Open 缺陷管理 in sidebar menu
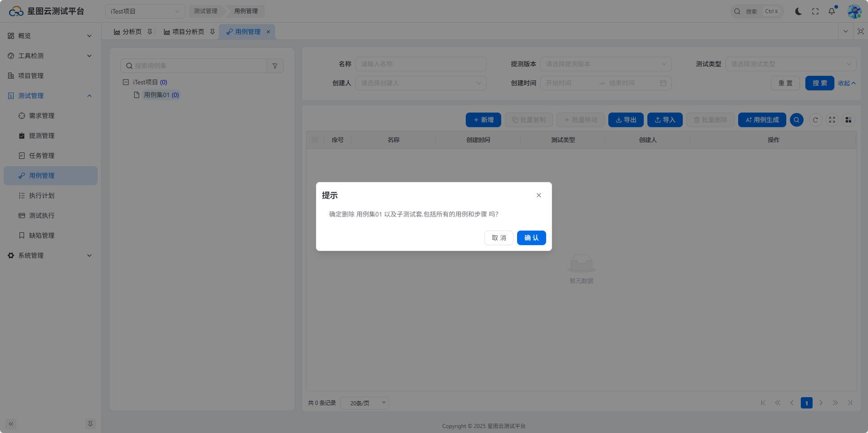This screenshot has height=433, width=868. click(42, 236)
